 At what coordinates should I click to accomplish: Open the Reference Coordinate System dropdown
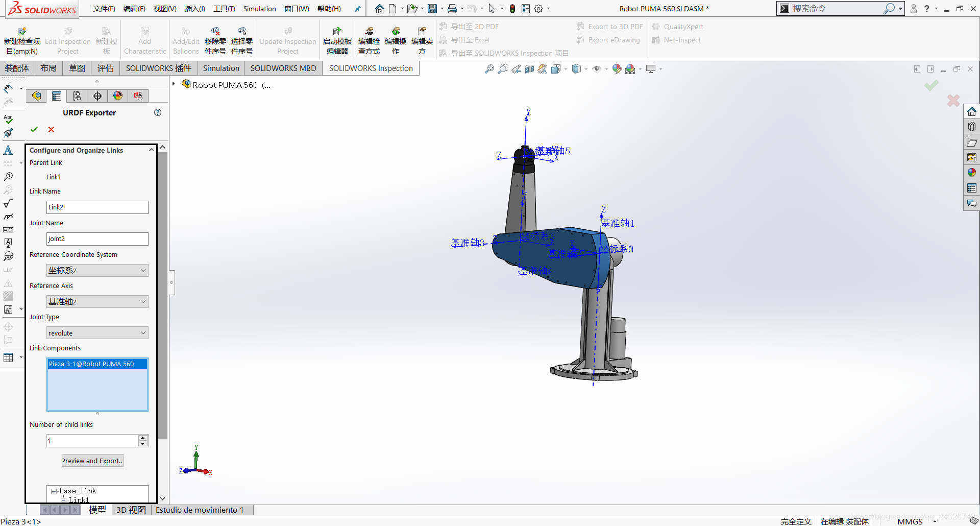97,270
